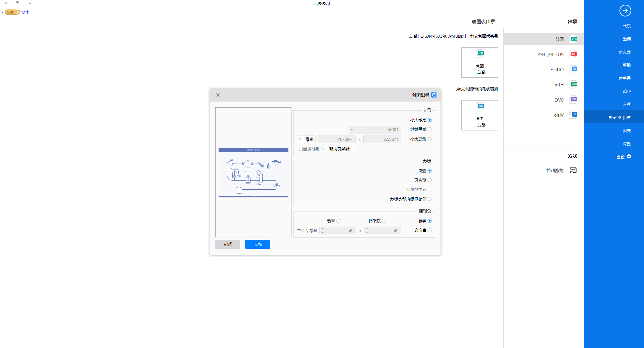The height and width of the screenshot is (348, 644).
Task: Toggle 保持纵横比 checkbox
Action: coord(323,149)
